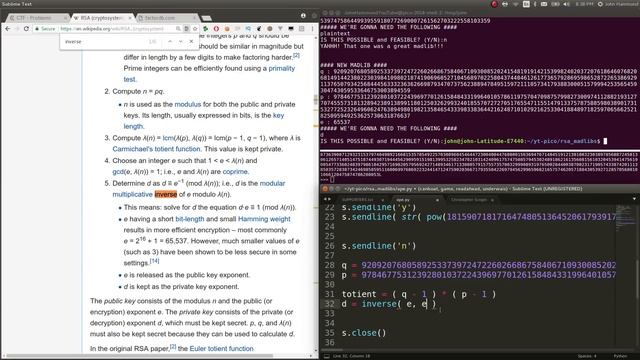Click the 'gcd' link in step 4
The image size is (640, 360).
tap(118, 172)
